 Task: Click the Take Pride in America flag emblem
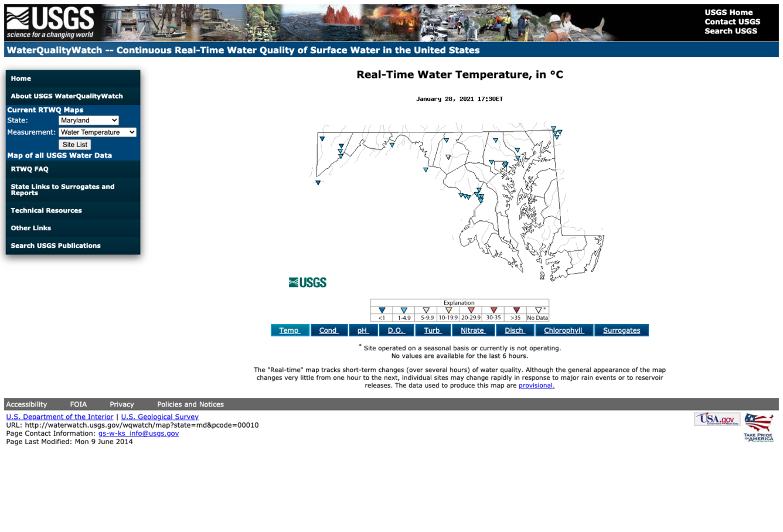(758, 426)
